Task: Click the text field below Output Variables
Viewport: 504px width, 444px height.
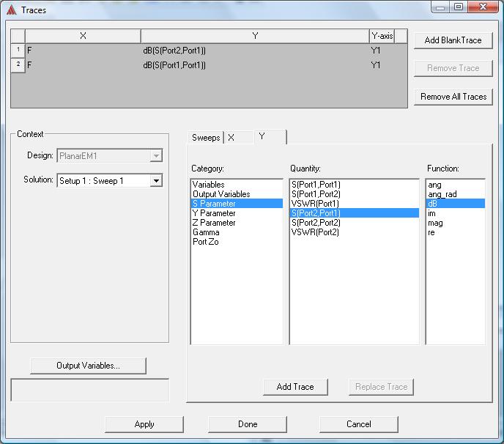Action: (89, 390)
